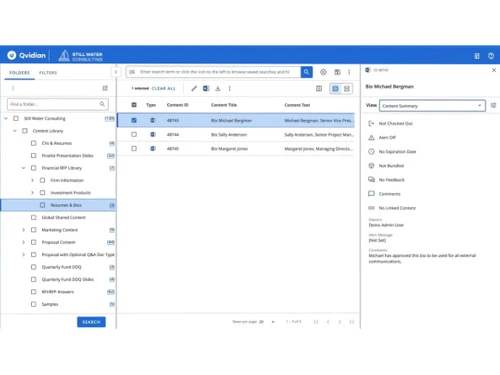This screenshot has width=500, height=375.
Task: Expand the Investment Products folder
Action: [x=32, y=193]
